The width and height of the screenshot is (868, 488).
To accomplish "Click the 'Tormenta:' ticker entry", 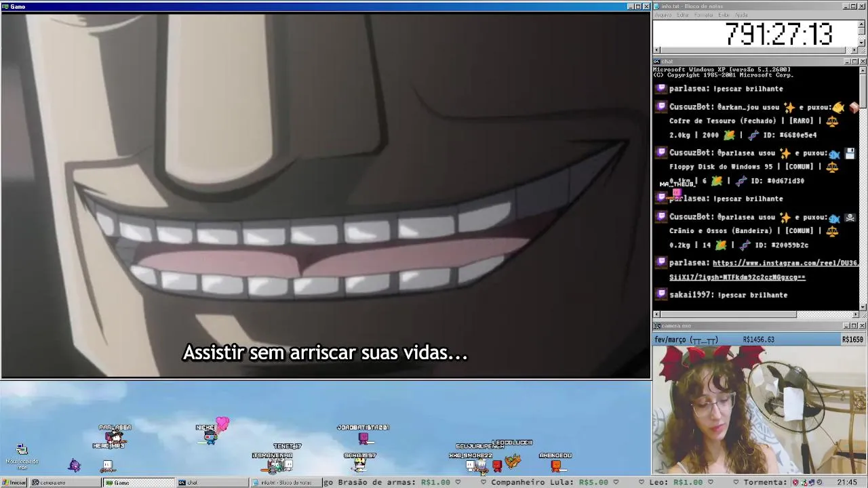I will (x=766, y=483).
